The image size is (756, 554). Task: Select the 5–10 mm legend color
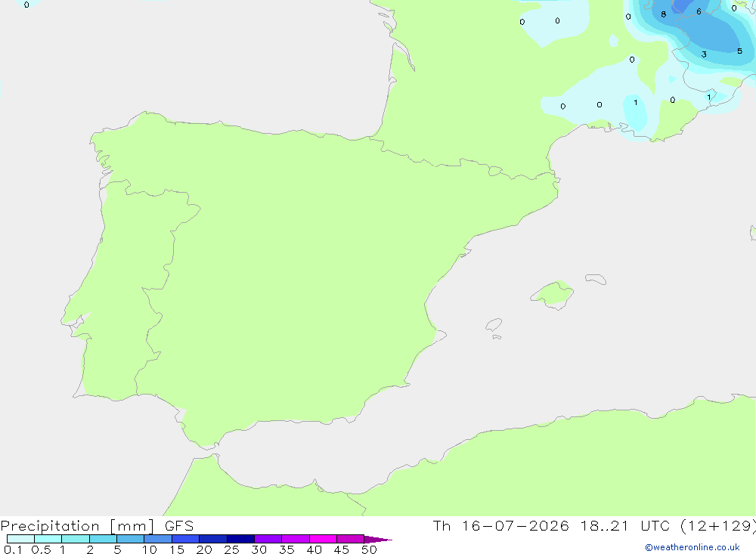(x=131, y=539)
